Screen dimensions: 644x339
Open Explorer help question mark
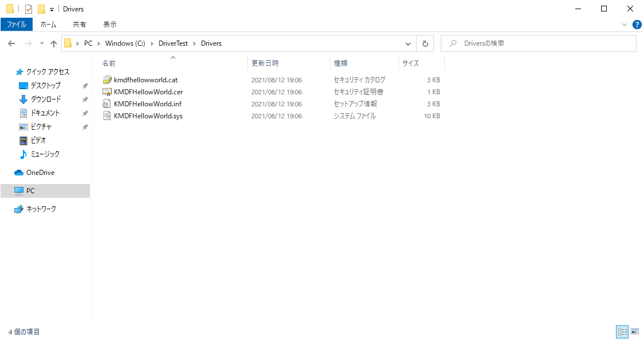pyautogui.click(x=637, y=25)
